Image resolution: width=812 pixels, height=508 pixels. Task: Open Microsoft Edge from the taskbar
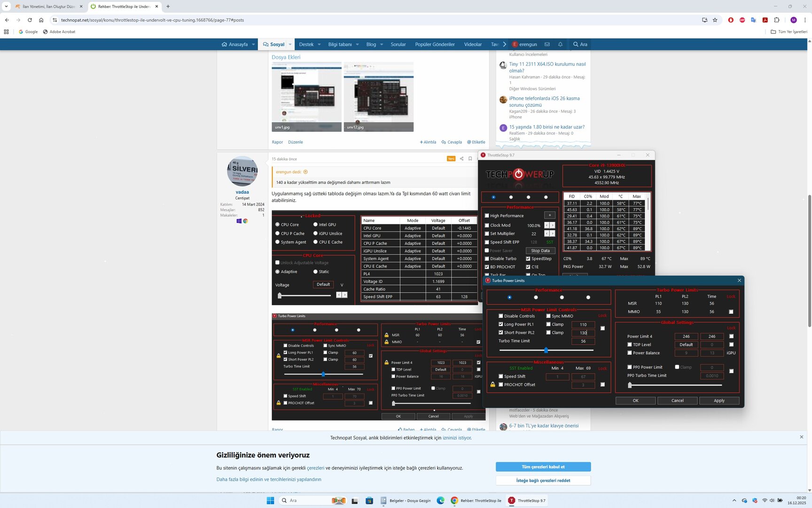pos(440,500)
